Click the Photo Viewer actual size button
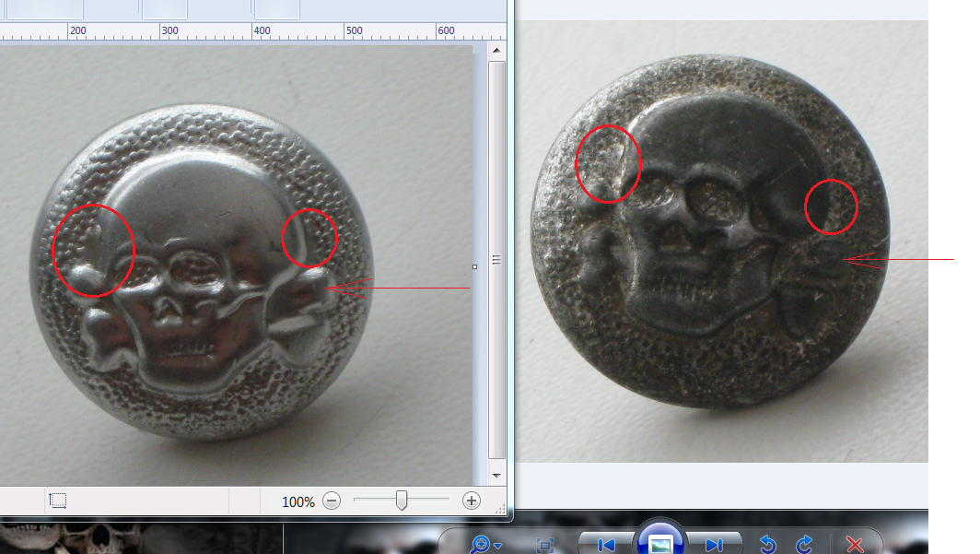This screenshot has width=980, height=554. (x=545, y=545)
